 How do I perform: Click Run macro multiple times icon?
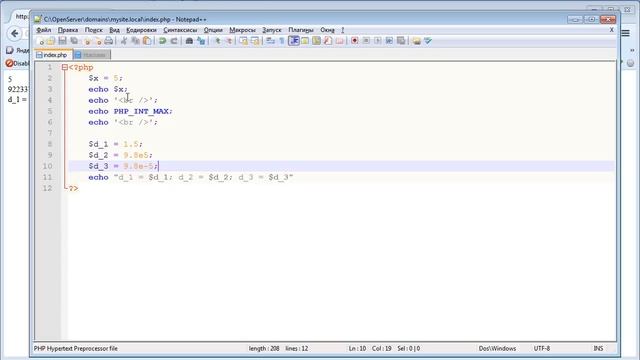click(389, 41)
